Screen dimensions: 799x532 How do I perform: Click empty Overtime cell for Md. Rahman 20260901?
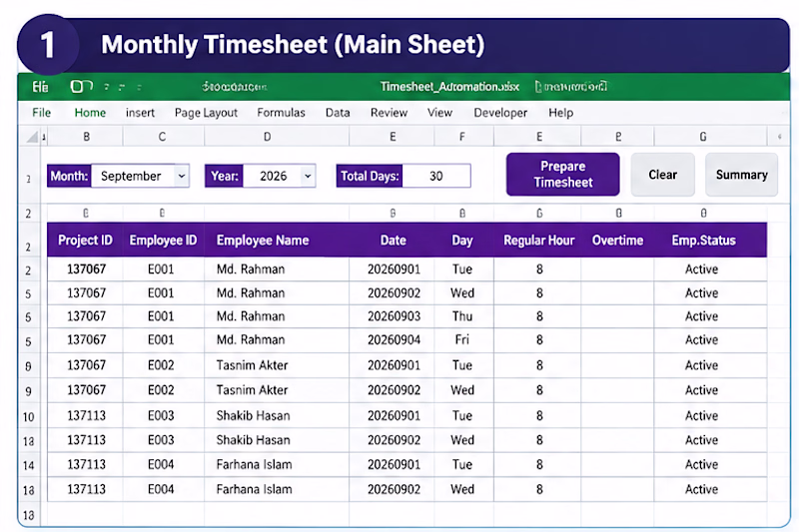click(x=617, y=268)
